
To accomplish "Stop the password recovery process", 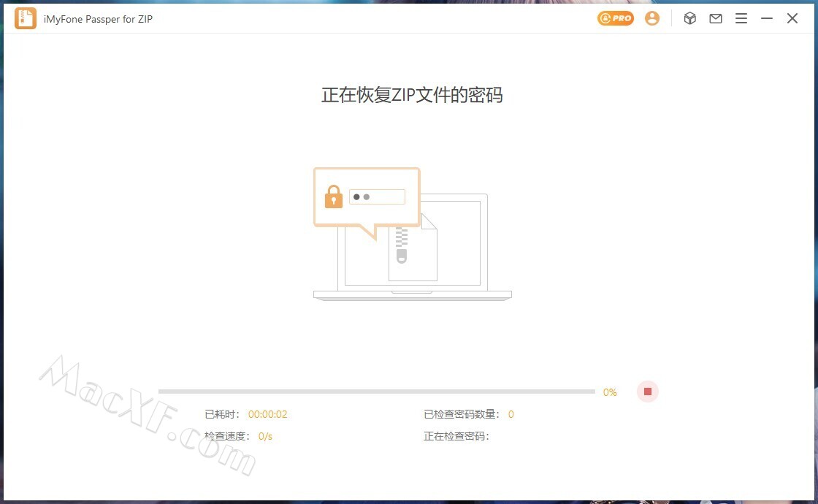I will (x=647, y=392).
